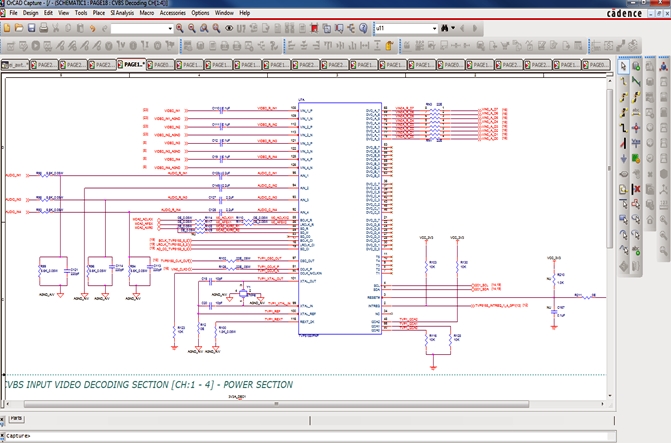Click the PSpice run simulation play icon
Screen dimensions: 671x443
tap(36, 45)
